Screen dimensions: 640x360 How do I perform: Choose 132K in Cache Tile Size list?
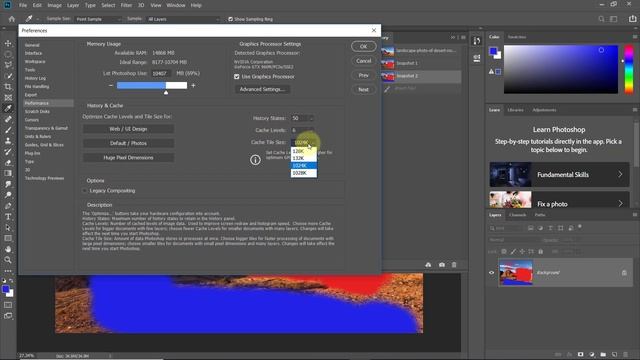304,158
